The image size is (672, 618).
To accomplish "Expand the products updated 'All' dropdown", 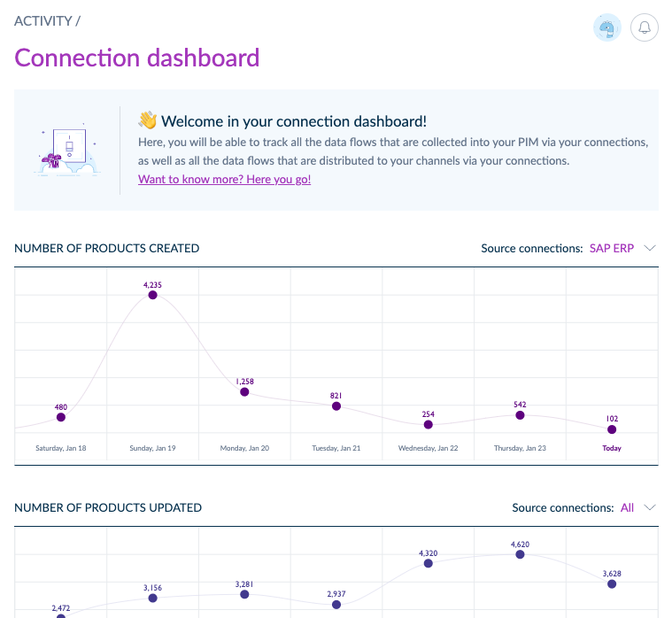I will (x=628, y=507).
